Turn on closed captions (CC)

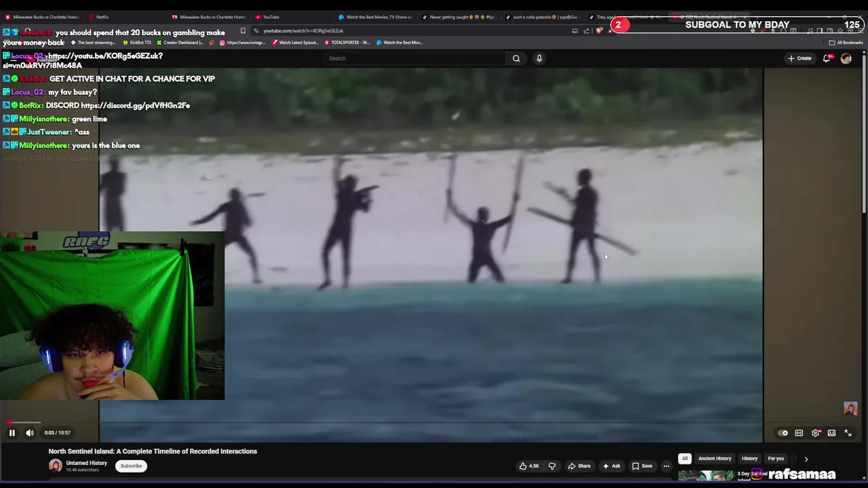click(x=799, y=433)
